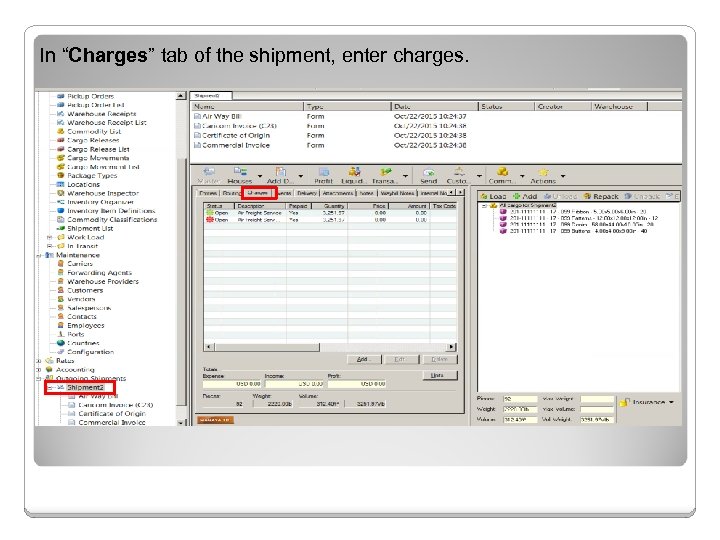Open the Transactions dropdown arrow
Screen dimensions: 720x540
click(405, 176)
